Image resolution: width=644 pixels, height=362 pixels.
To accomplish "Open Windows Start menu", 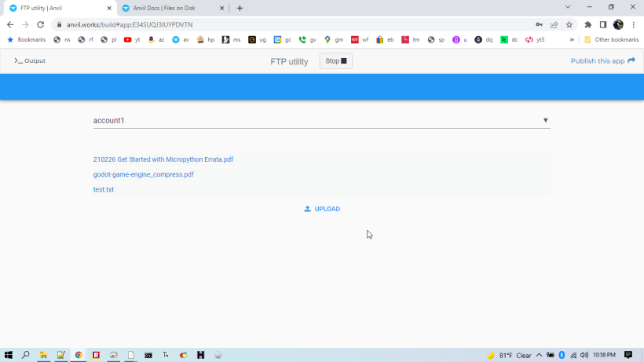I will pyautogui.click(x=9, y=355).
